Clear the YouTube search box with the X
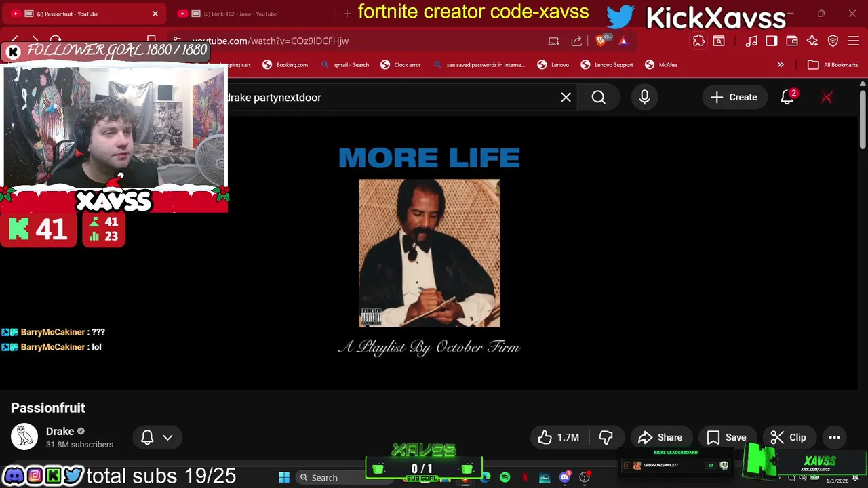This screenshot has width=868, height=488. [566, 98]
